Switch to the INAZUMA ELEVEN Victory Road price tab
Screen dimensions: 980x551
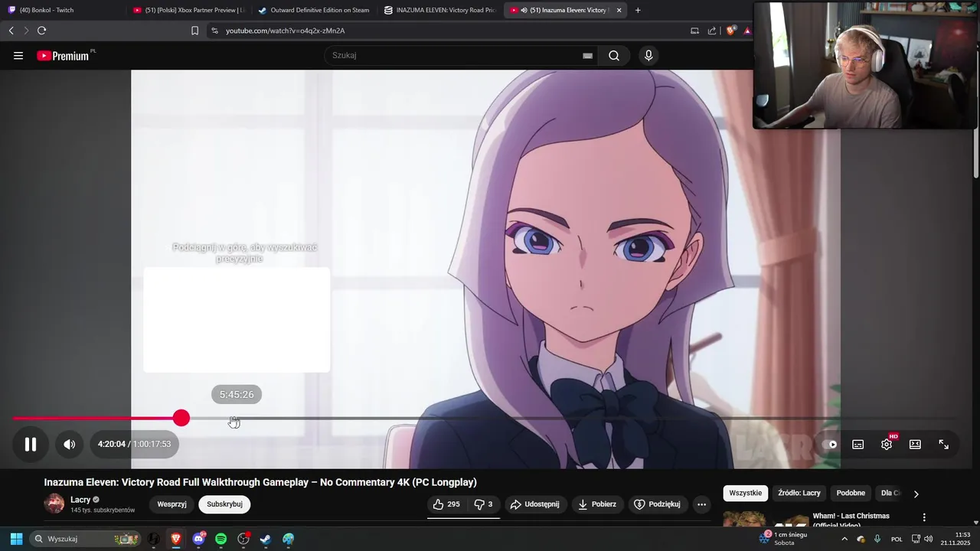point(440,10)
